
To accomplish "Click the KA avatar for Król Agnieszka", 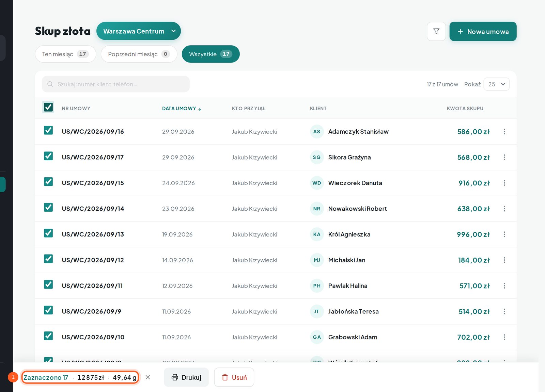I will click(x=317, y=234).
